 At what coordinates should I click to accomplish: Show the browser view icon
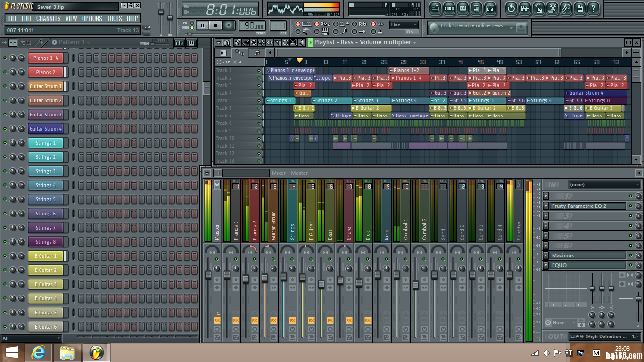[476, 8]
